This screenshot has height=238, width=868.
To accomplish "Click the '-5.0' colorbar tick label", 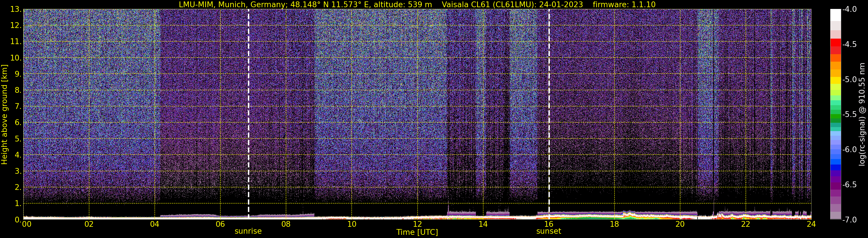I will (x=850, y=80).
